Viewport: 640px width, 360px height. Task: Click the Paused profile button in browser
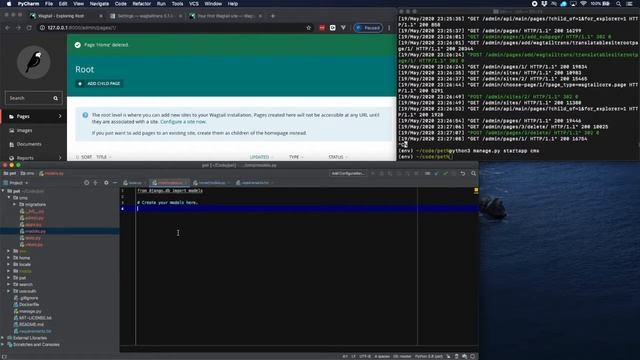pos(368,28)
